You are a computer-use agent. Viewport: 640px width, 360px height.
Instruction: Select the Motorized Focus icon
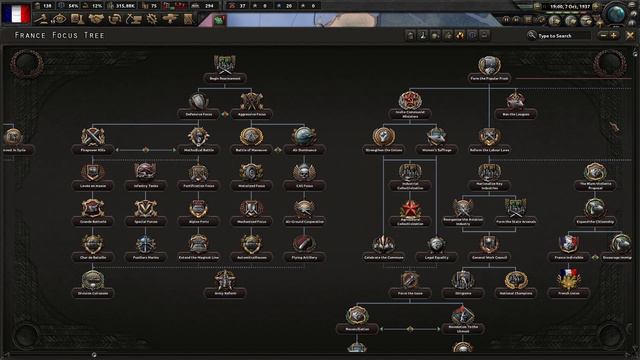point(251,173)
